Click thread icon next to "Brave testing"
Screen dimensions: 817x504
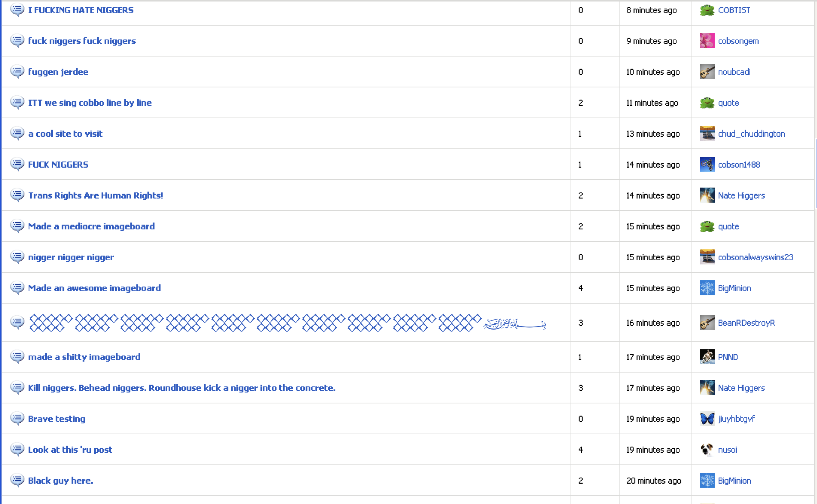[17, 418]
